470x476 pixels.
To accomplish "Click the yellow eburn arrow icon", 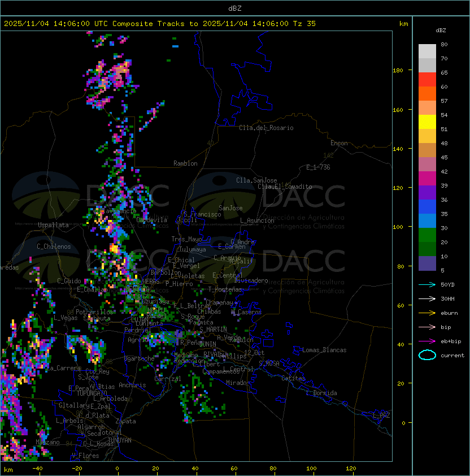I will 427,313.
